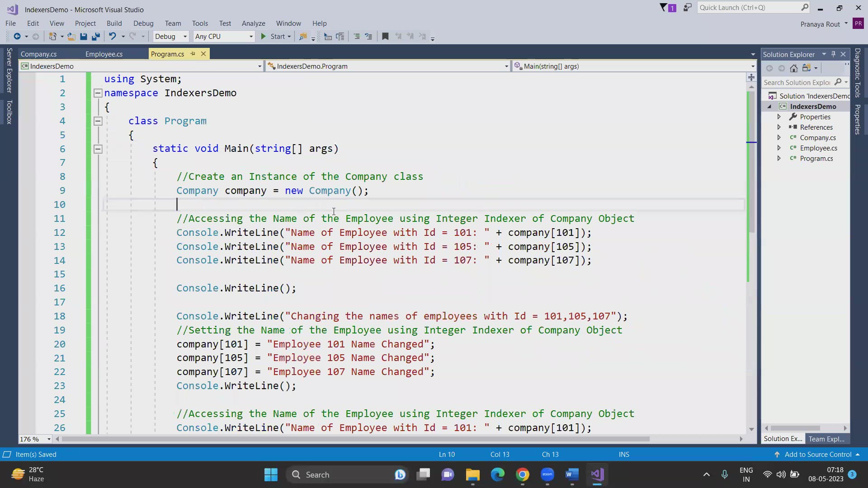Toggle the pin on the Program.cs tab
Image resolution: width=868 pixels, height=488 pixels.
193,54
